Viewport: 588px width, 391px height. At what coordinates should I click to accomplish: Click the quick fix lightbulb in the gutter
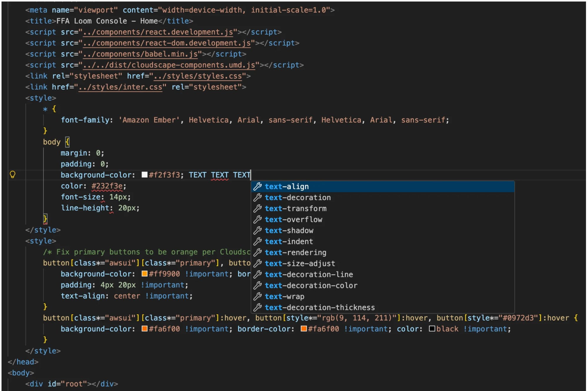(12, 175)
